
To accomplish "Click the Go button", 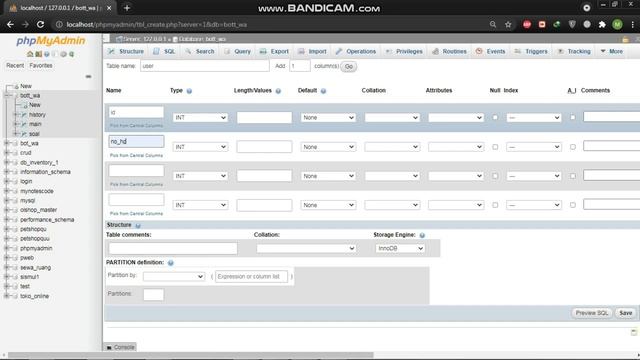I will [349, 66].
